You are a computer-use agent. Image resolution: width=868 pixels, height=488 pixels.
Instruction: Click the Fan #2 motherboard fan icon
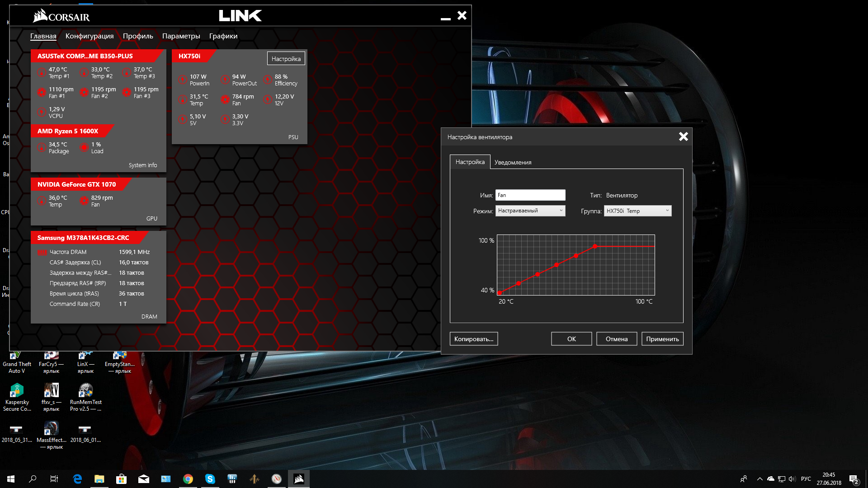click(84, 92)
